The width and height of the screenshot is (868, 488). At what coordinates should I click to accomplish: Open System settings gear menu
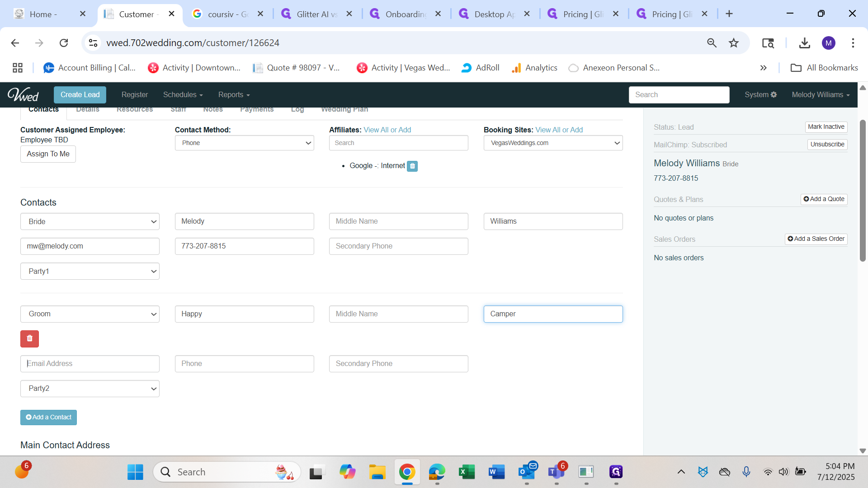[x=760, y=94]
